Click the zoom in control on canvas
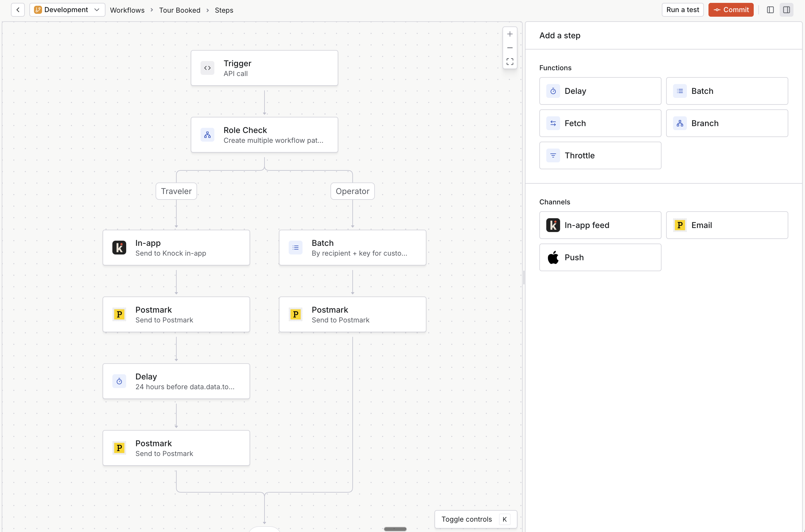The image size is (805, 532). (510, 34)
